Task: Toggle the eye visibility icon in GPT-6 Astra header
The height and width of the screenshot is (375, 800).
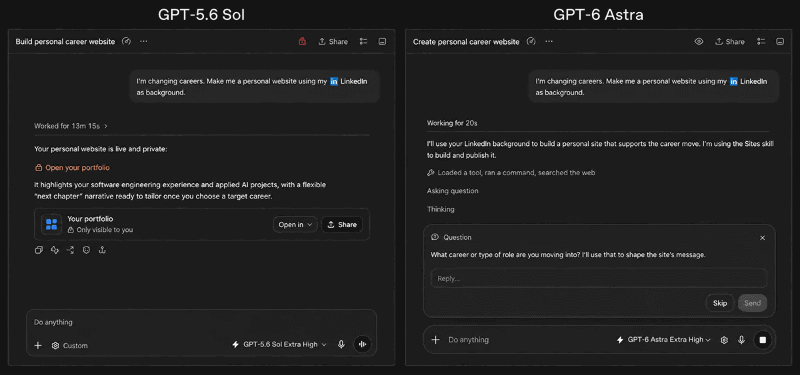Action: point(699,42)
